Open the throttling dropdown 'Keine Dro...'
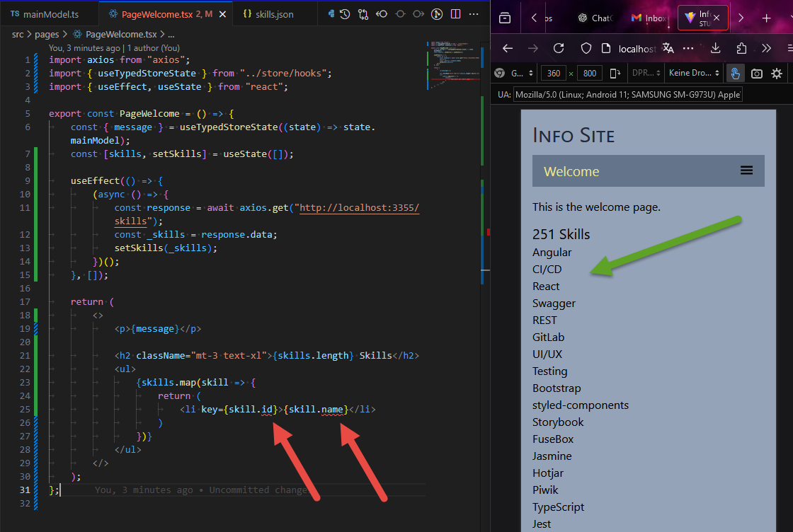The height and width of the screenshot is (532, 793). click(x=694, y=73)
